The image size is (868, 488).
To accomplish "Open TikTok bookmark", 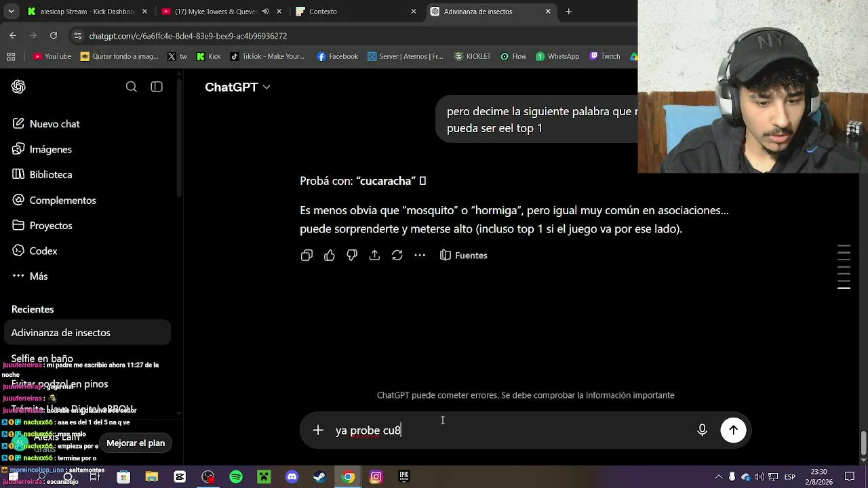I will [x=267, y=56].
